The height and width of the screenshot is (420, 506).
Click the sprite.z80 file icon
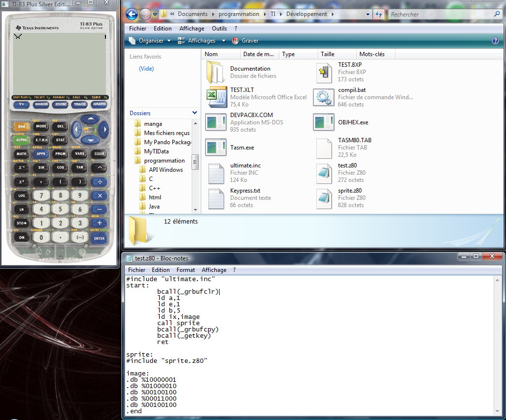point(324,198)
